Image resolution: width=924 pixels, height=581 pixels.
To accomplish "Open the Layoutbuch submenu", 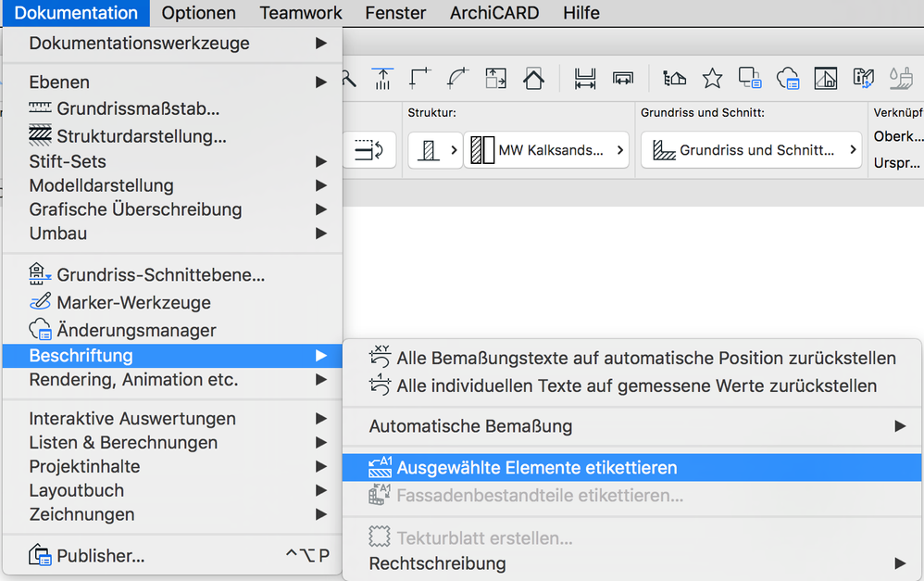I will click(172, 491).
